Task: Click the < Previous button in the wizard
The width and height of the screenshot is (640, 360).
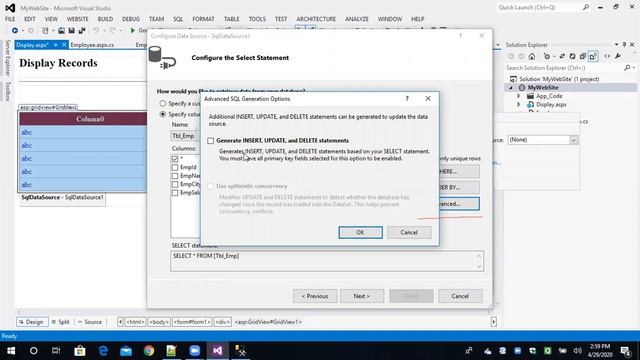Action: coord(315,296)
